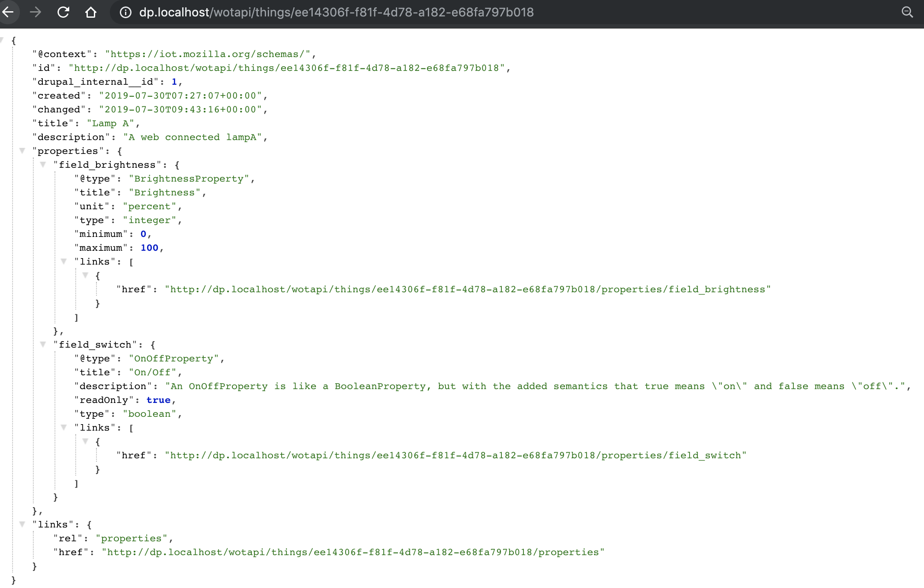Select the "drupal_internal__id" key
Screen dimensions: 924x588
pos(96,82)
